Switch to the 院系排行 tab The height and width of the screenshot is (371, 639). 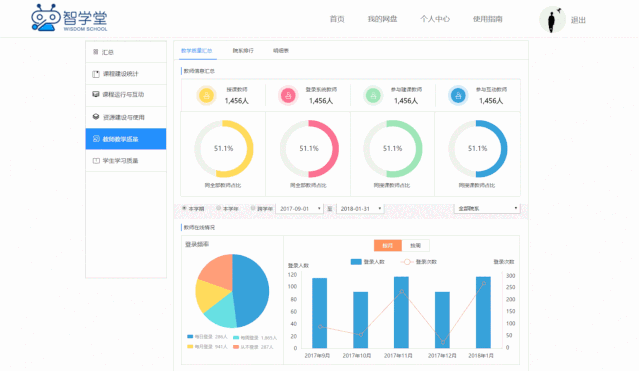pyautogui.click(x=243, y=51)
